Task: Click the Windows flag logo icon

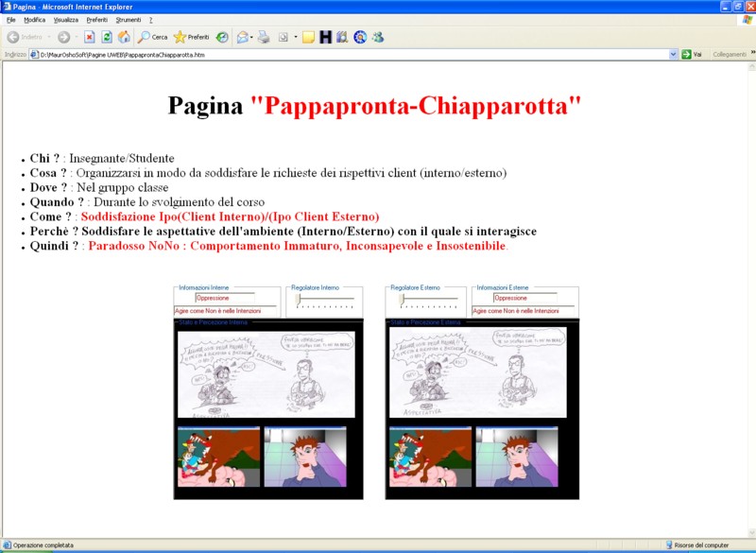Action: point(747,20)
